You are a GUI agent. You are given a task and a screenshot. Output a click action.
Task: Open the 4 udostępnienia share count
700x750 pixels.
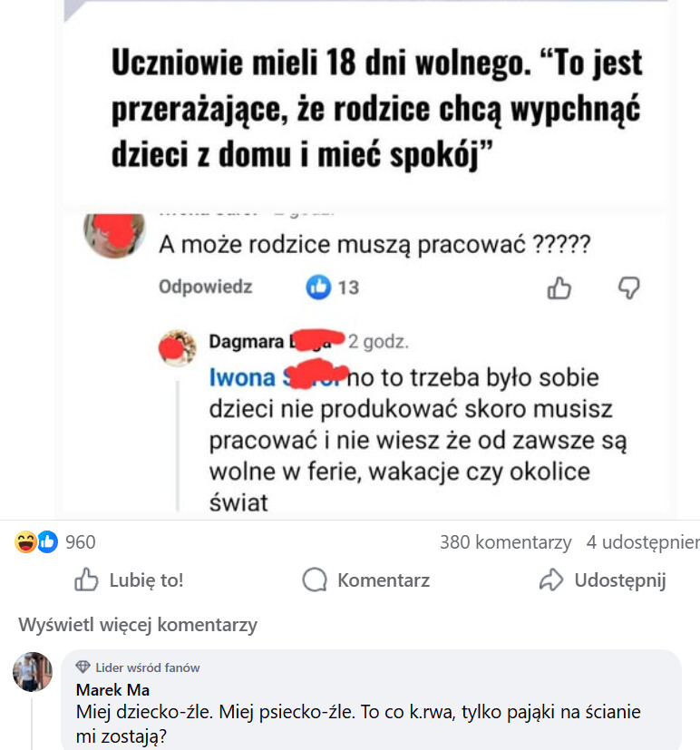coord(642,542)
